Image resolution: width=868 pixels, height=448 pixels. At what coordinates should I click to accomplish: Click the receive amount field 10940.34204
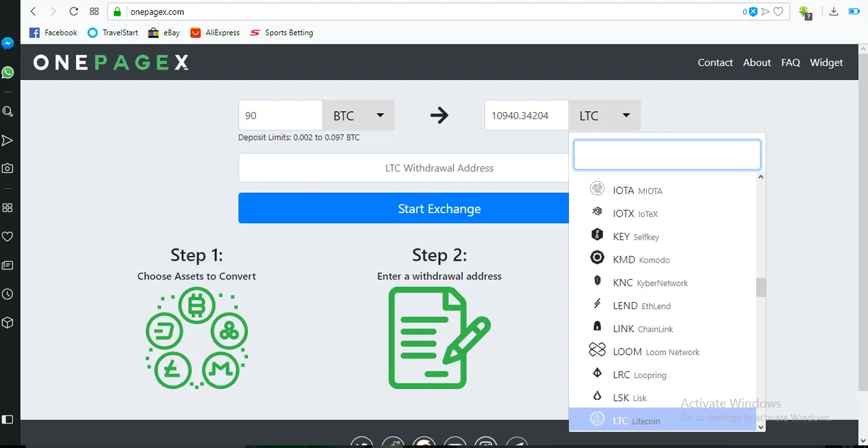click(526, 115)
